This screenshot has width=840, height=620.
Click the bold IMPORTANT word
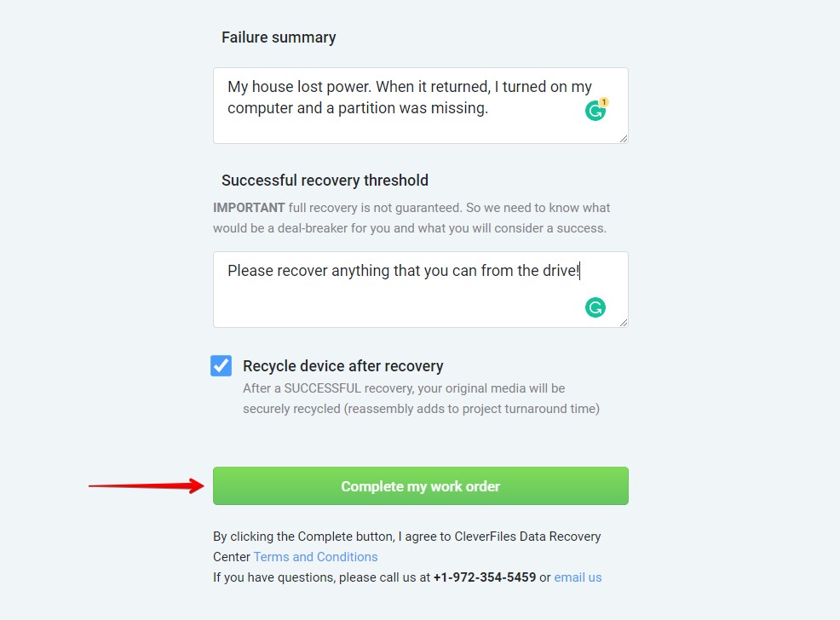249,208
